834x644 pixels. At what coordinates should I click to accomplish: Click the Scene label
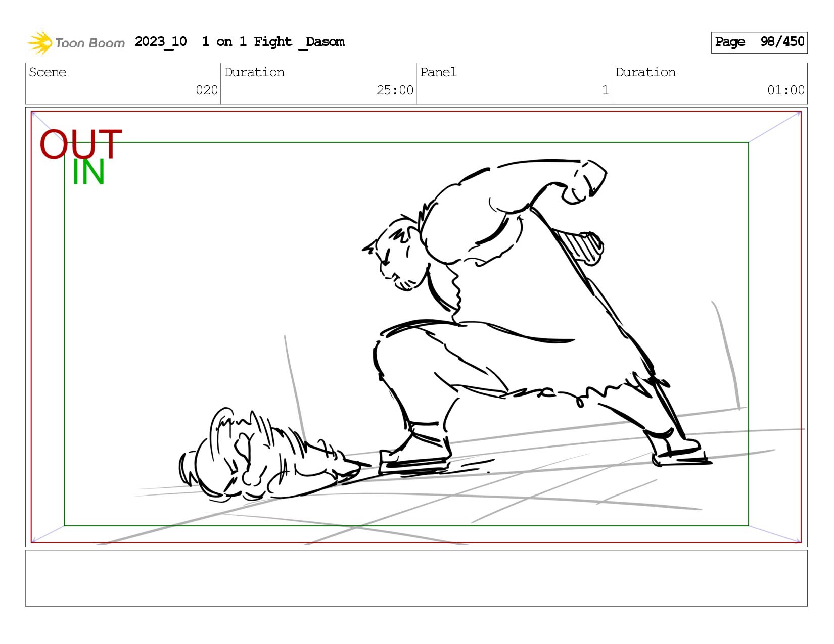coord(48,72)
